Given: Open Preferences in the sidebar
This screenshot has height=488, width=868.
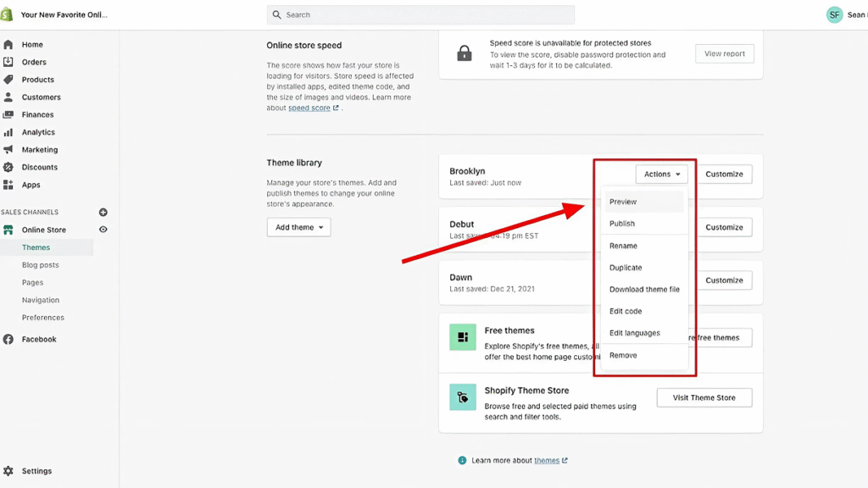Looking at the screenshot, I should [43, 318].
